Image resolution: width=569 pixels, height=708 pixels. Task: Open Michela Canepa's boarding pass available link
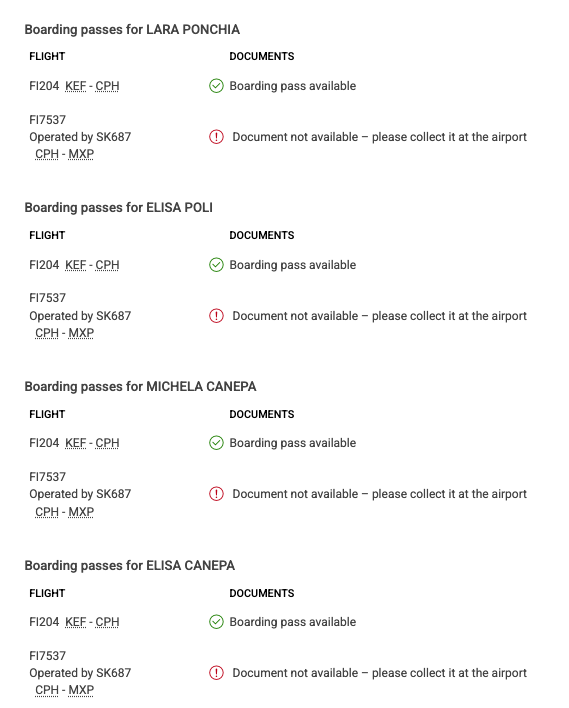[293, 443]
